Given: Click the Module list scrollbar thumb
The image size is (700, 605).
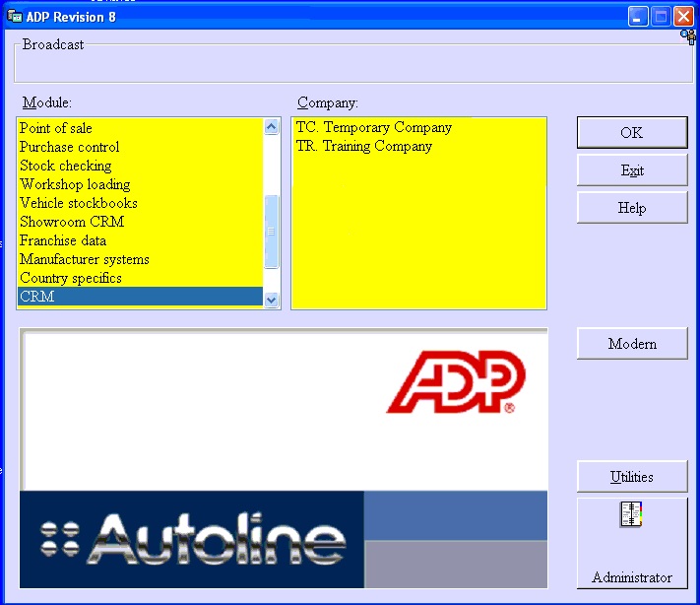Looking at the screenshot, I should 271,232.
